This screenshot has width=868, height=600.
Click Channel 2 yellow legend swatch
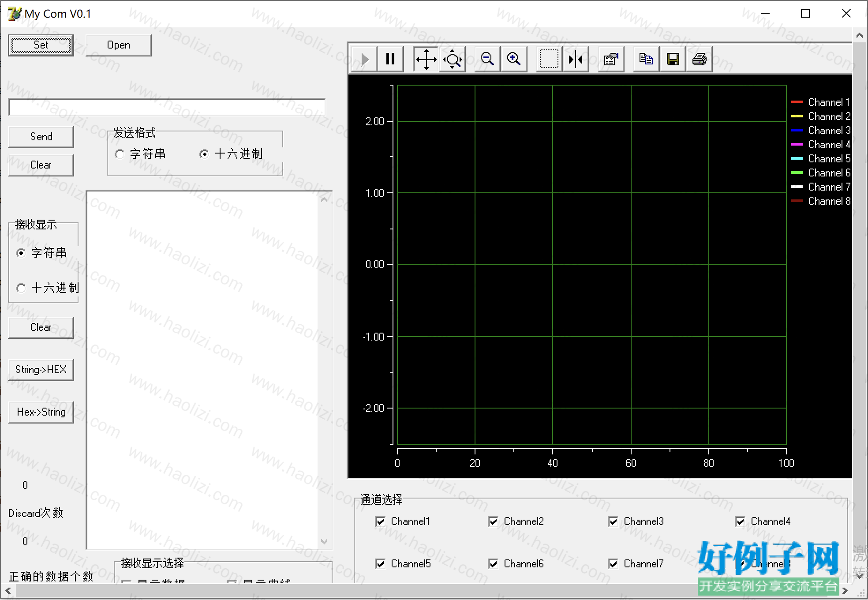[x=797, y=116]
